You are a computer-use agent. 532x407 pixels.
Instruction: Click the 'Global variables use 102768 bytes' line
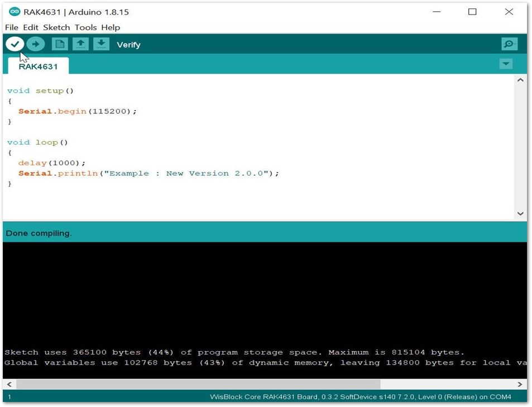[x=265, y=363]
